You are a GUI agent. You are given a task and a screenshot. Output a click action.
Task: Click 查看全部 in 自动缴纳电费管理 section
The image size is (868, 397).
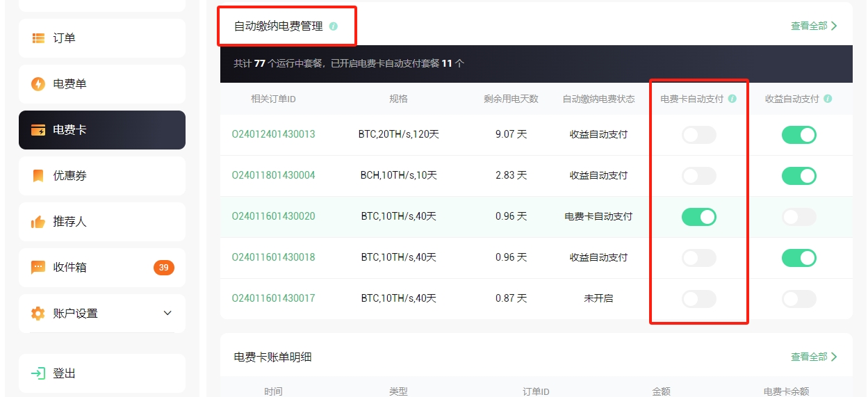click(814, 26)
